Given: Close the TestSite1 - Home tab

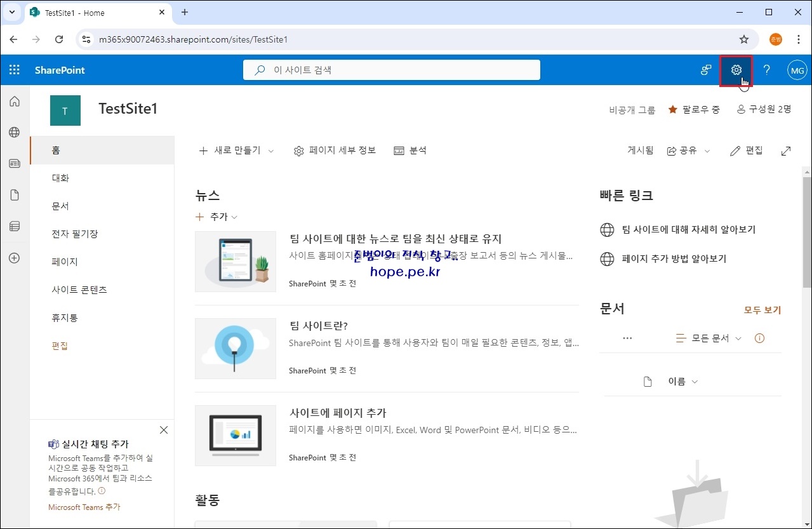Looking at the screenshot, I should (163, 13).
